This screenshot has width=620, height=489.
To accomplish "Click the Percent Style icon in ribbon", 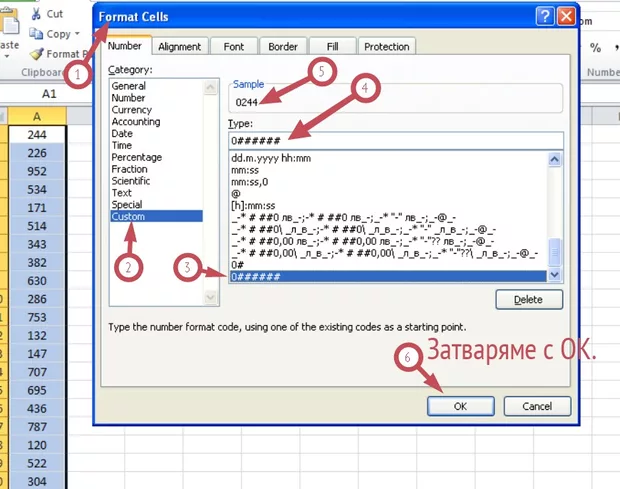I will pos(595,48).
